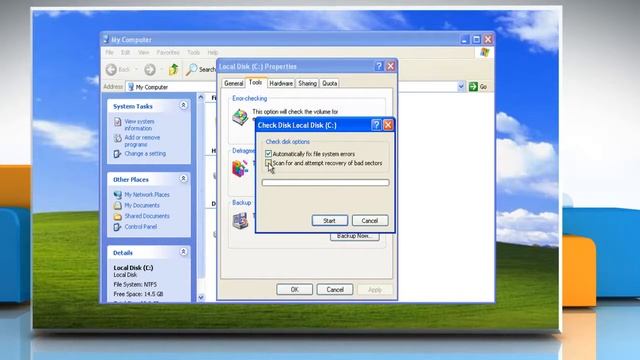Go Forward in My Computer toolbar
640x360 pixels.
click(150, 70)
